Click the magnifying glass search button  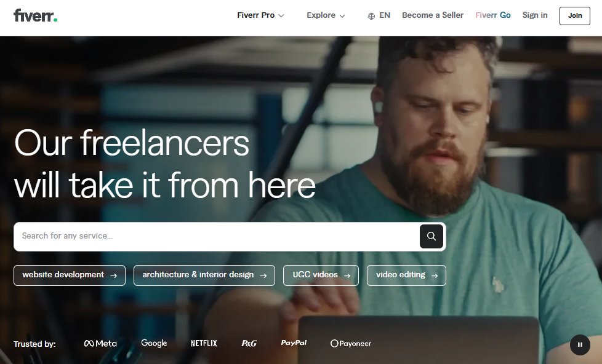point(431,236)
